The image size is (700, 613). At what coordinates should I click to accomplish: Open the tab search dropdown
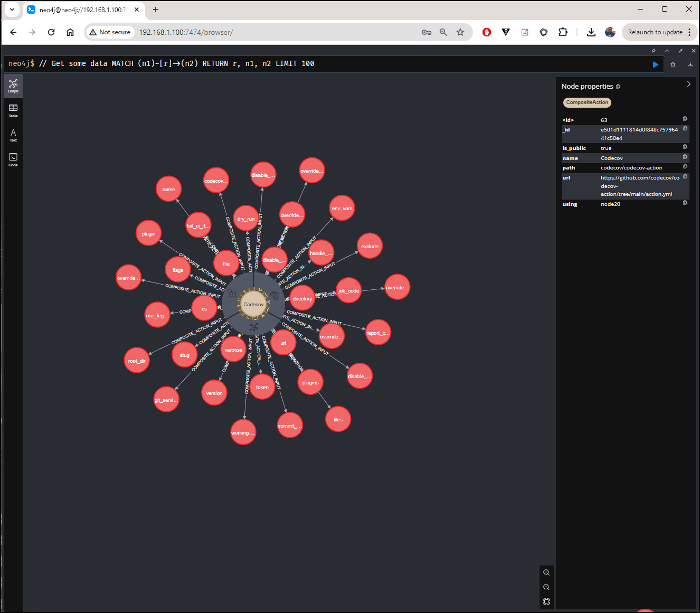12,10
